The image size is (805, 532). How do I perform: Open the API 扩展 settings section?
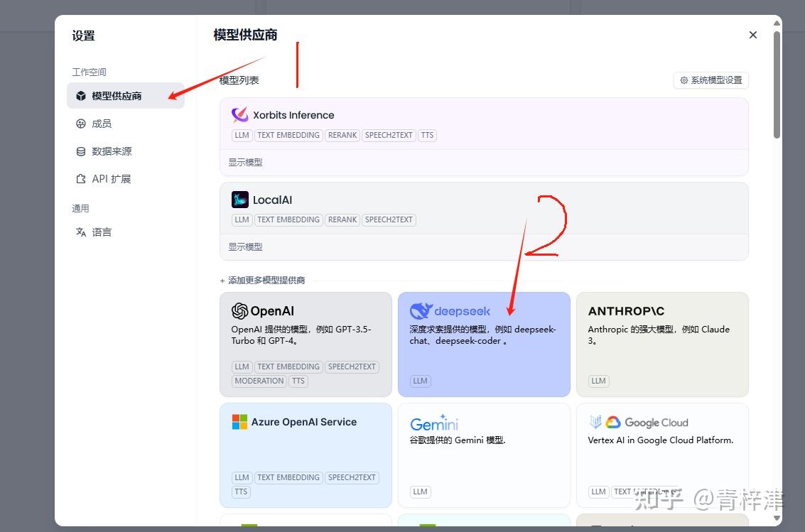click(x=125, y=179)
